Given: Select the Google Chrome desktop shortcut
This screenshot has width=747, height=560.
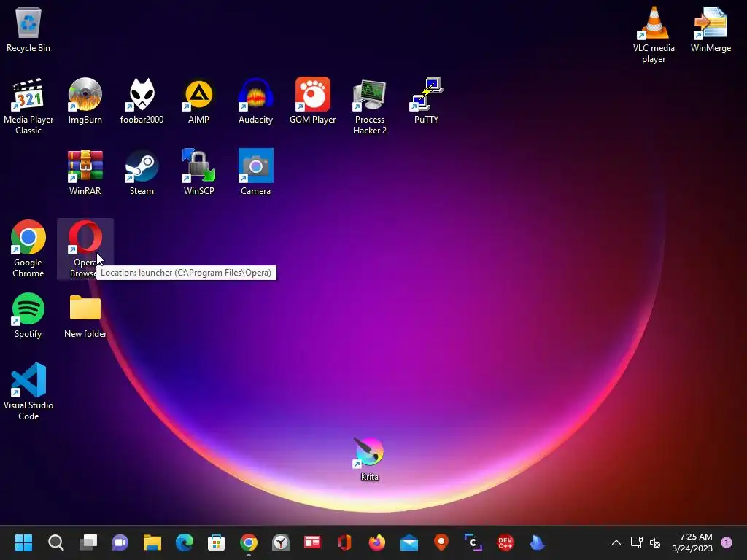Looking at the screenshot, I should (28, 249).
